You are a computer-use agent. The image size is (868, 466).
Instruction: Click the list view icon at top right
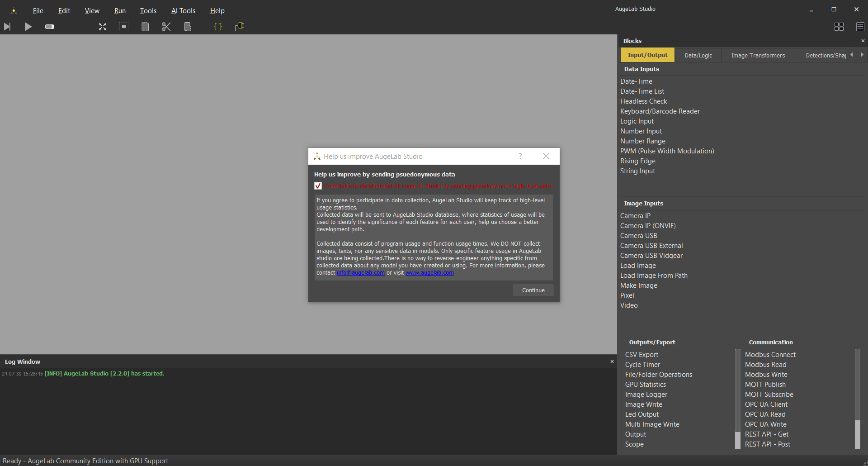pyautogui.click(x=860, y=27)
